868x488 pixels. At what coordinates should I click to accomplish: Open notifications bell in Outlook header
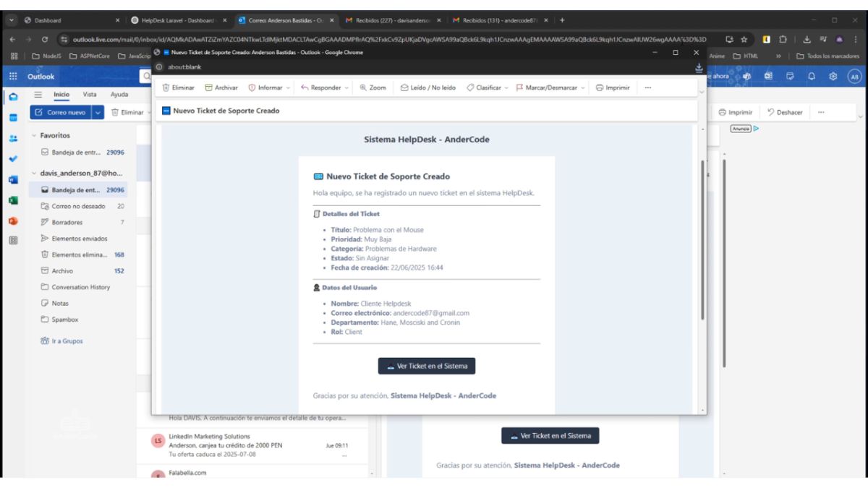point(812,77)
